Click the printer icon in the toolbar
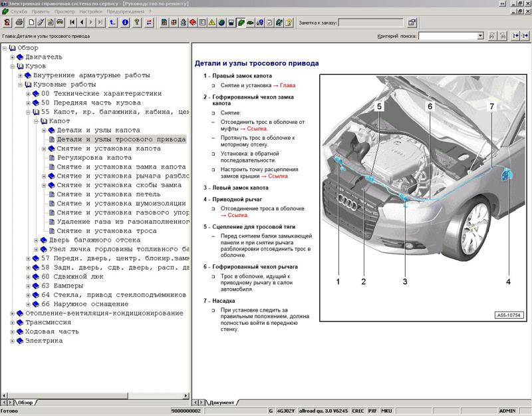The height and width of the screenshot is (416, 532). [x=19, y=23]
